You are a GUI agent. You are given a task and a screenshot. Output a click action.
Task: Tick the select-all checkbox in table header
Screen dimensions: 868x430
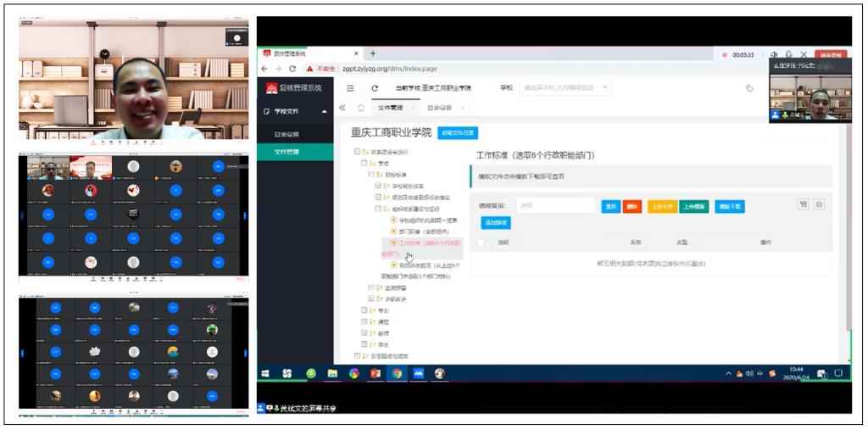(x=481, y=243)
